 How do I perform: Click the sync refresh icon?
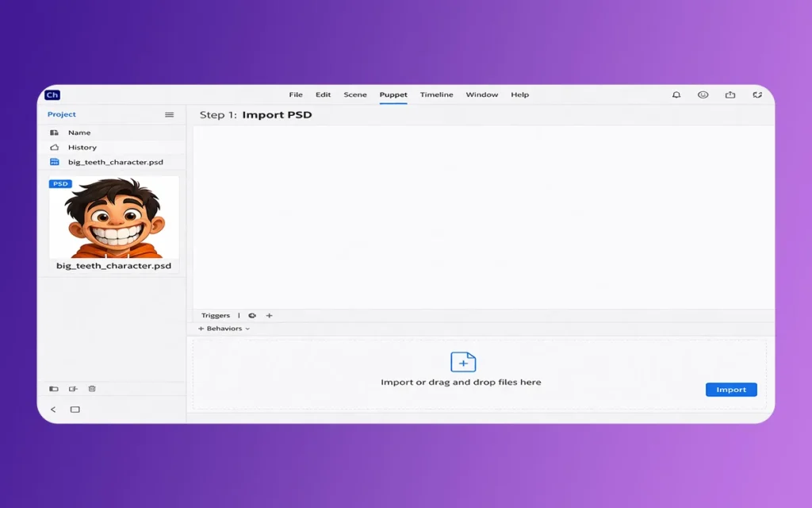click(x=757, y=94)
